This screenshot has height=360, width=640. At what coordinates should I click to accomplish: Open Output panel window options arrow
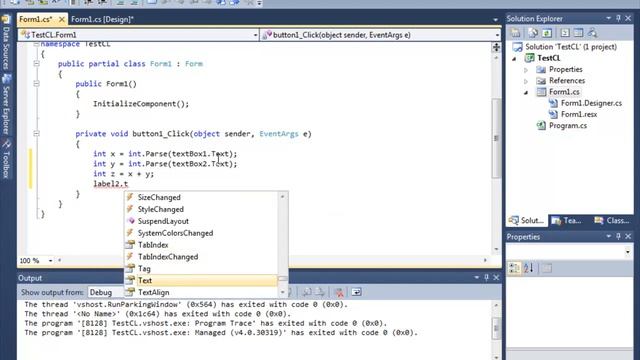tap(476, 278)
